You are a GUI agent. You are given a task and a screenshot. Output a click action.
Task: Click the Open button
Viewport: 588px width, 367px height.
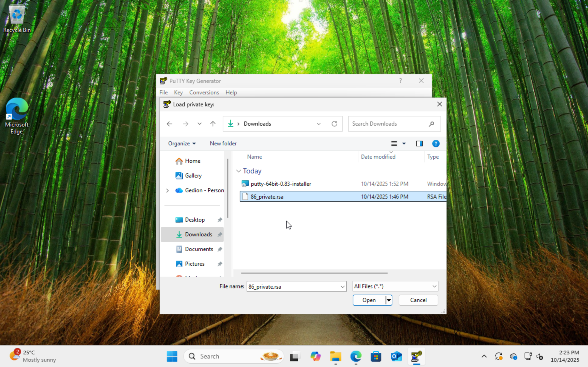369,300
